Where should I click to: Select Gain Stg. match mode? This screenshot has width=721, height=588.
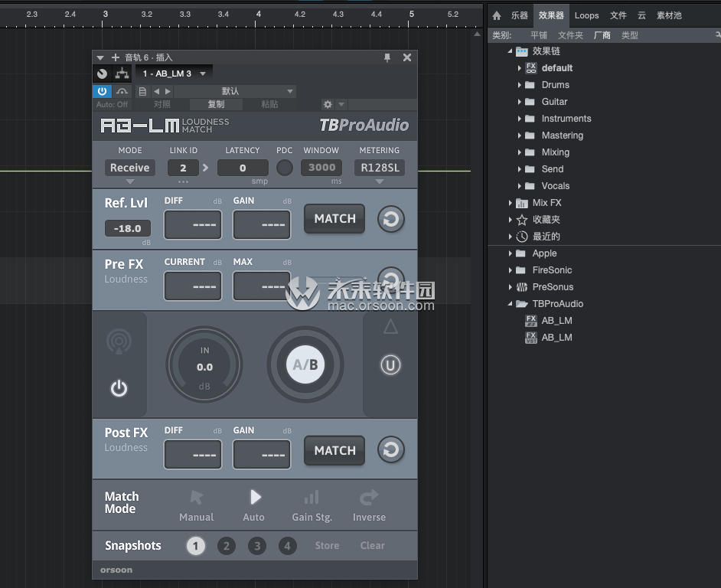pos(312,505)
